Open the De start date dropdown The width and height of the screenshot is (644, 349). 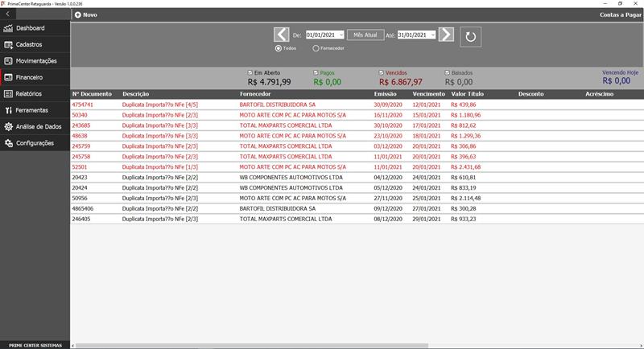coord(341,35)
